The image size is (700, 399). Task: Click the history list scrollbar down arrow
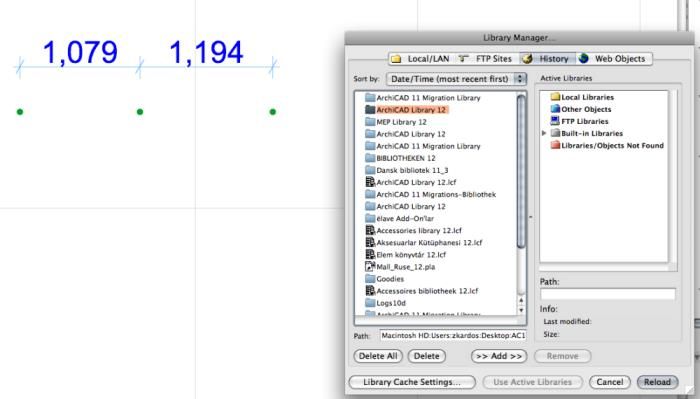(x=521, y=310)
